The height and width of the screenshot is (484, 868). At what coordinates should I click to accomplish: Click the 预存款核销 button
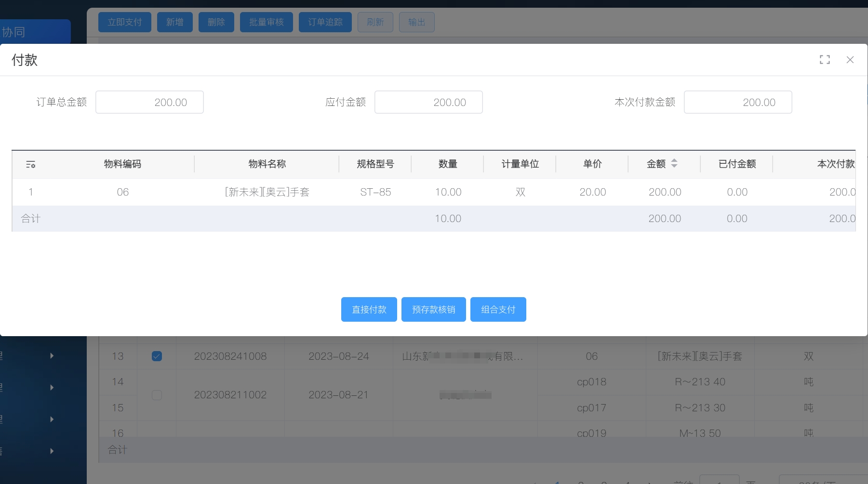[x=433, y=309]
